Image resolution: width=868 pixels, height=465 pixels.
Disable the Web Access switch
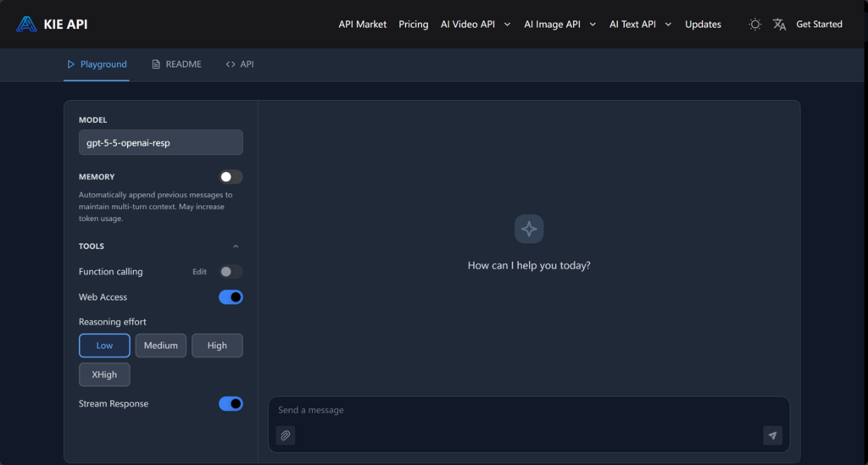click(x=231, y=297)
